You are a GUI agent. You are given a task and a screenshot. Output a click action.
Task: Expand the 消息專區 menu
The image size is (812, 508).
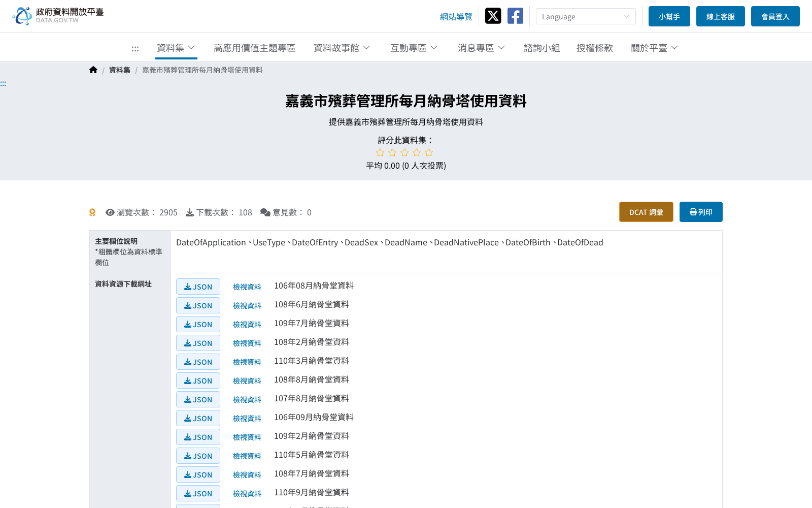coord(481,48)
